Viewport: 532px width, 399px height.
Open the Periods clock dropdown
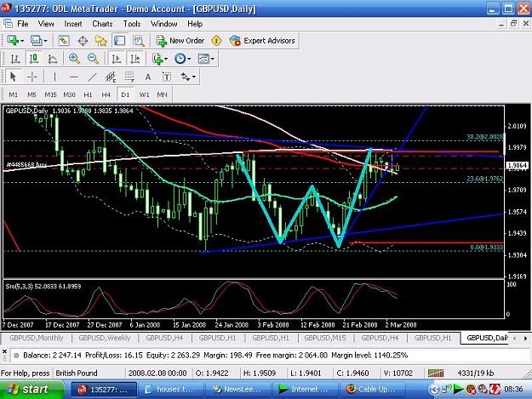point(182,59)
